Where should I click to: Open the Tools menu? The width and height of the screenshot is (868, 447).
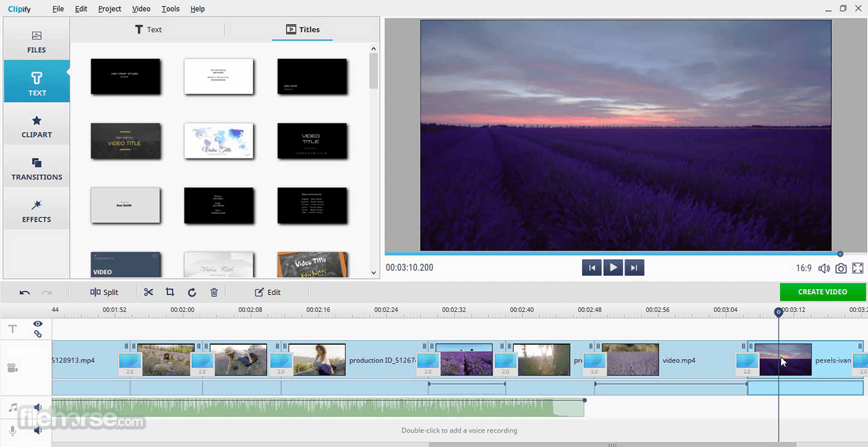pos(170,9)
